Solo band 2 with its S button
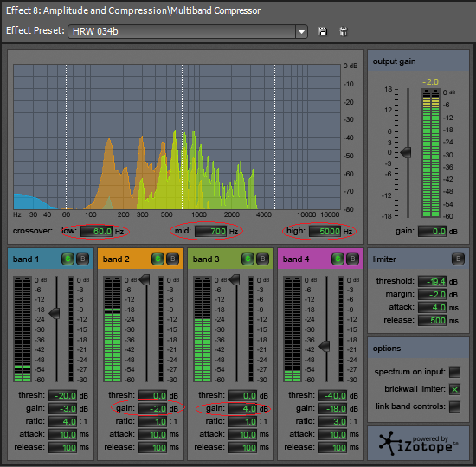The width and height of the screenshot is (476, 467). 158,259
